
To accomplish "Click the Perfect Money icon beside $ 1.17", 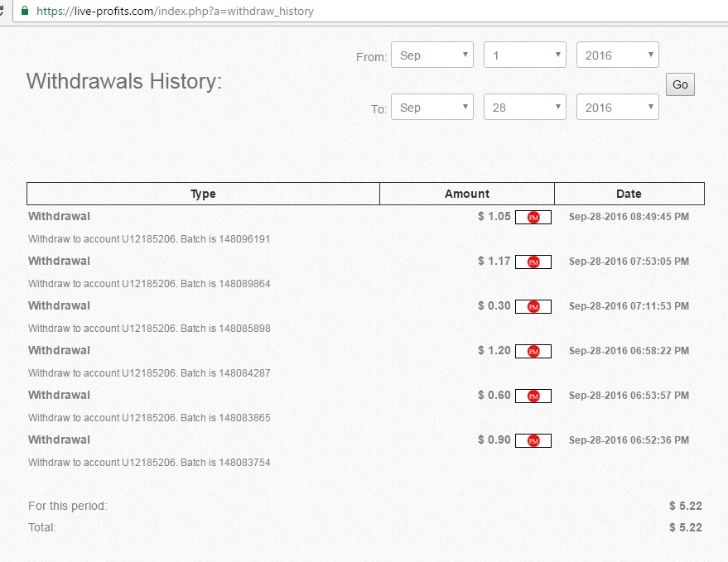I will click(533, 262).
